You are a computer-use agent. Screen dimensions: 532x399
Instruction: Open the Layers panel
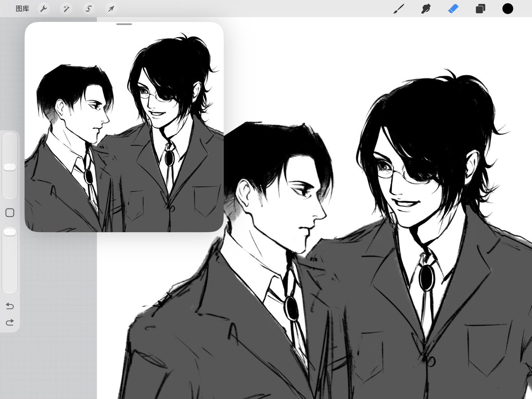coord(481,9)
